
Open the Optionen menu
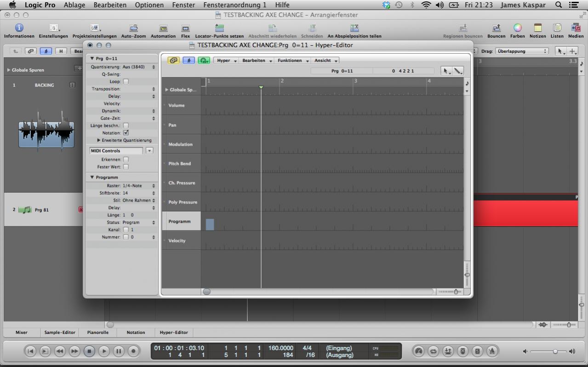pos(149,5)
